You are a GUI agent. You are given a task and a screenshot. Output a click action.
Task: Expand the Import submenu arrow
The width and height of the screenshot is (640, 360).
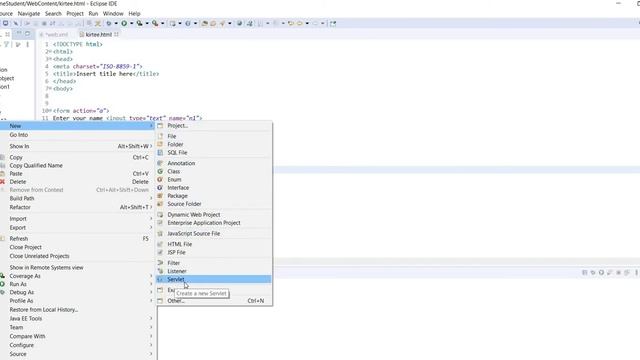(x=151, y=218)
